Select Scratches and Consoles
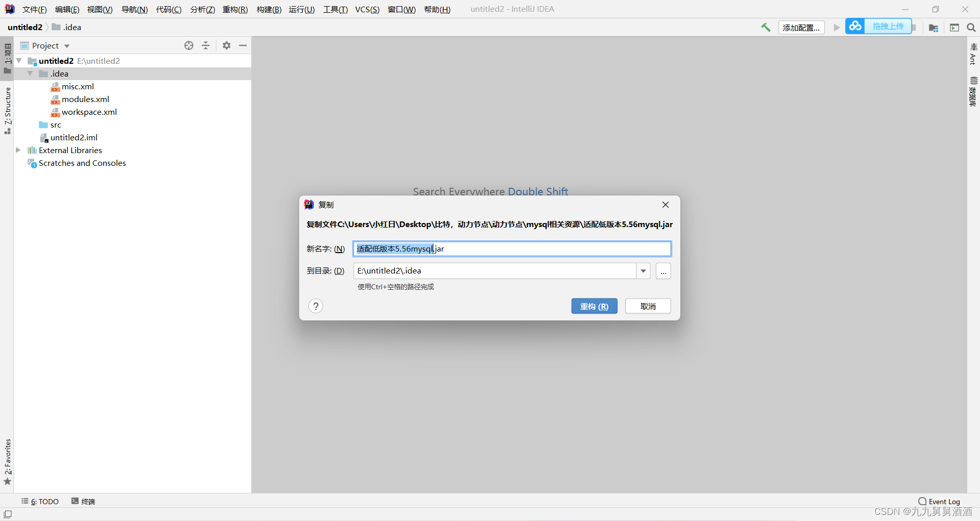 pyautogui.click(x=82, y=163)
